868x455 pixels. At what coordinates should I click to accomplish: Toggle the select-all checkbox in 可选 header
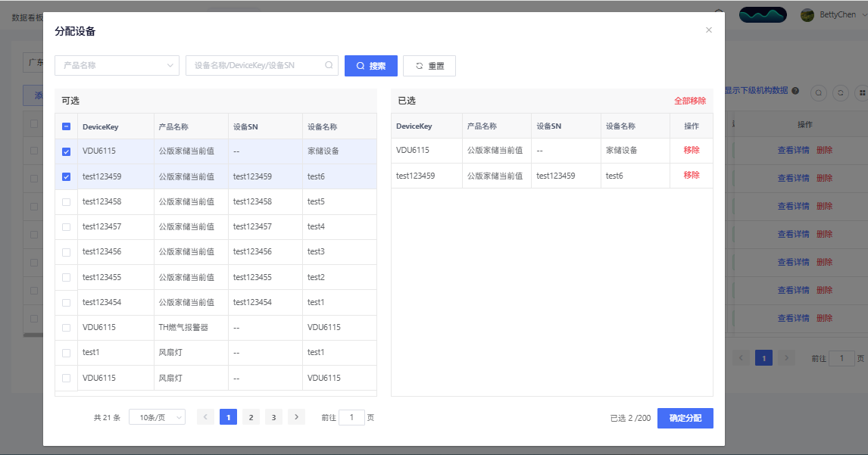[67, 127]
